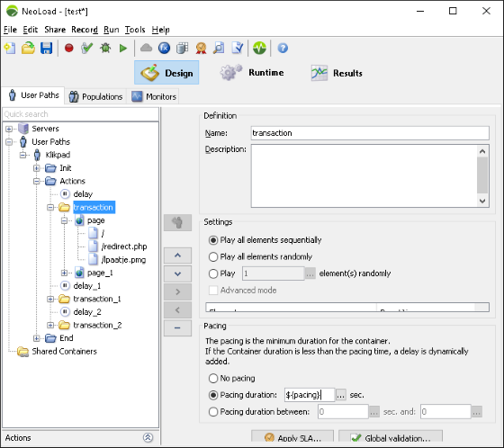Select Play all elements sequentially
The image size is (504, 448).
pos(213,240)
